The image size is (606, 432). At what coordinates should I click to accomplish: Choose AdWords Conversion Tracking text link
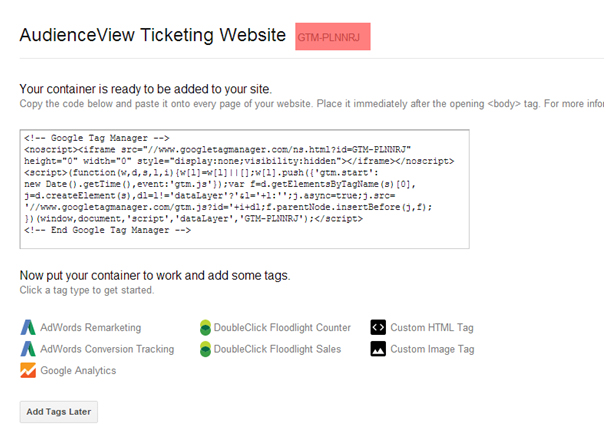point(107,349)
